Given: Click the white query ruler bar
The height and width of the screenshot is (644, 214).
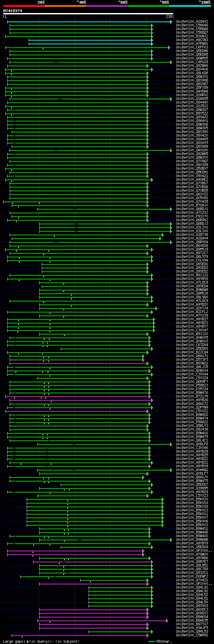Looking at the screenshot, I should (88, 14).
